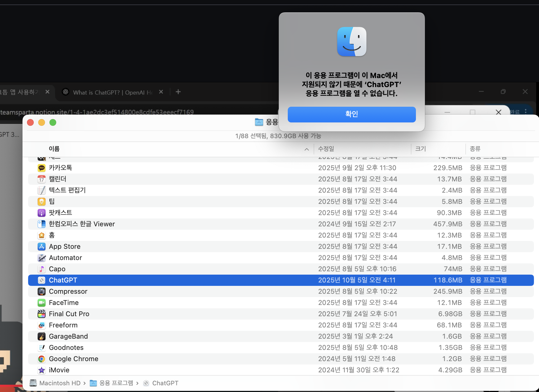Viewport: 539px width, 392px height.
Task: Click the 90.3MB size of 팟캐스트
Action: tap(449, 213)
